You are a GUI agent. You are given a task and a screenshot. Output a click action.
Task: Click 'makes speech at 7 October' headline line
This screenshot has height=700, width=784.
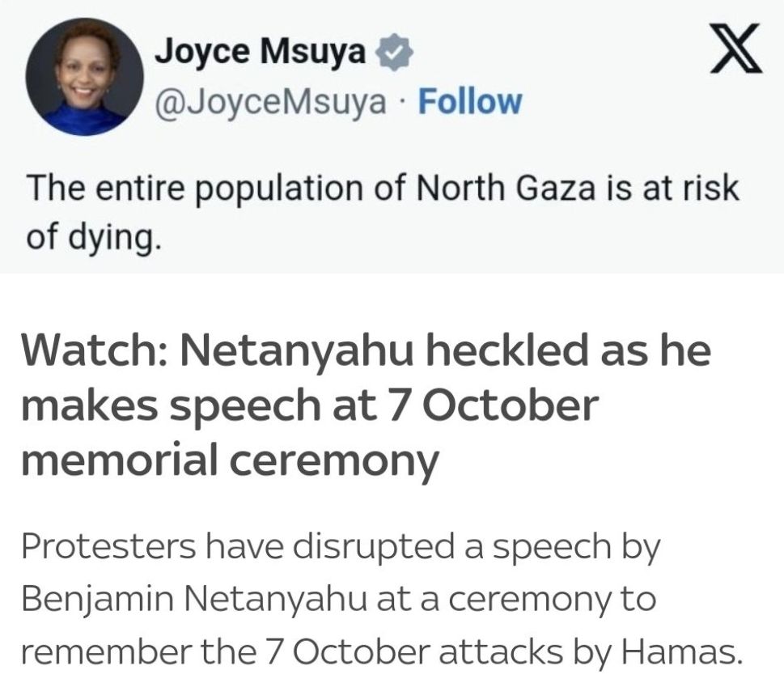tap(309, 406)
